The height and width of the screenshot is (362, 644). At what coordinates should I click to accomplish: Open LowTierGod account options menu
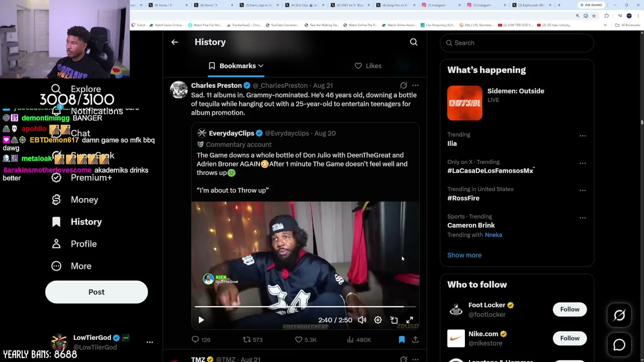(149, 342)
